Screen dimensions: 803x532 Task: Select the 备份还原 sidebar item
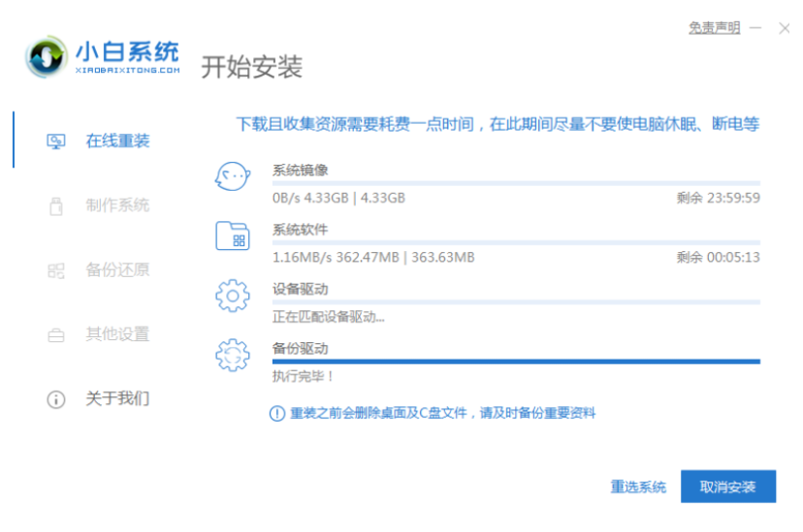click(x=117, y=270)
